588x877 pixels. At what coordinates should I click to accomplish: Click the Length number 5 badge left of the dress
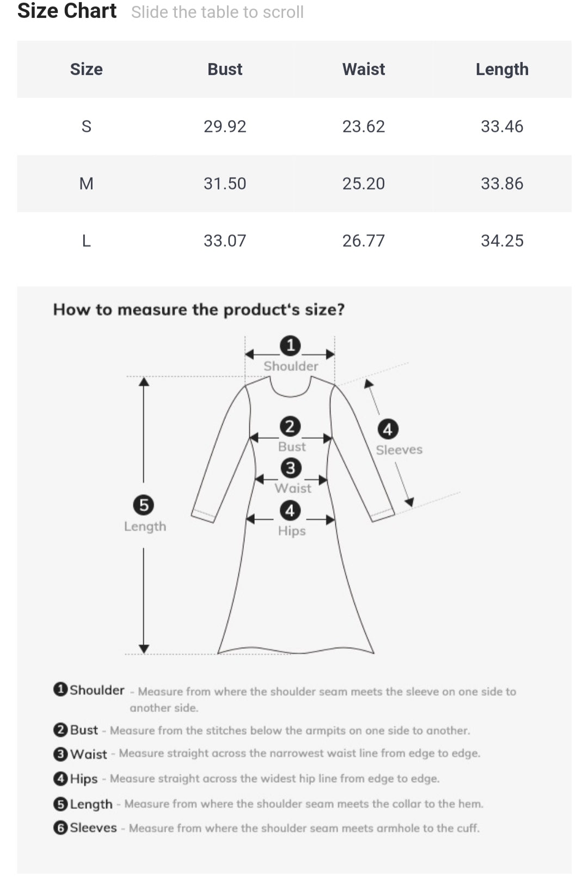click(144, 505)
